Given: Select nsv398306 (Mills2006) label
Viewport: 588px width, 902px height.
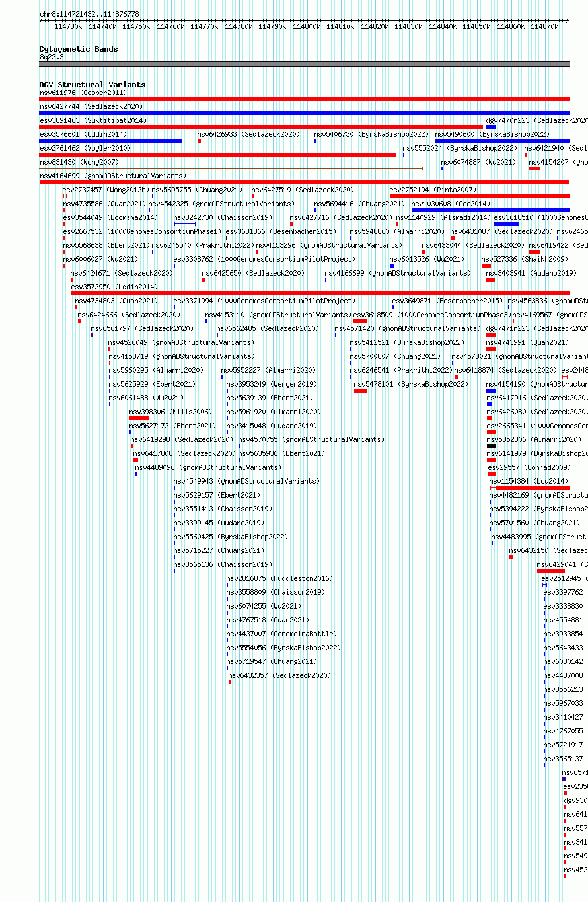Looking at the screenshot, I should coord(170,412).
